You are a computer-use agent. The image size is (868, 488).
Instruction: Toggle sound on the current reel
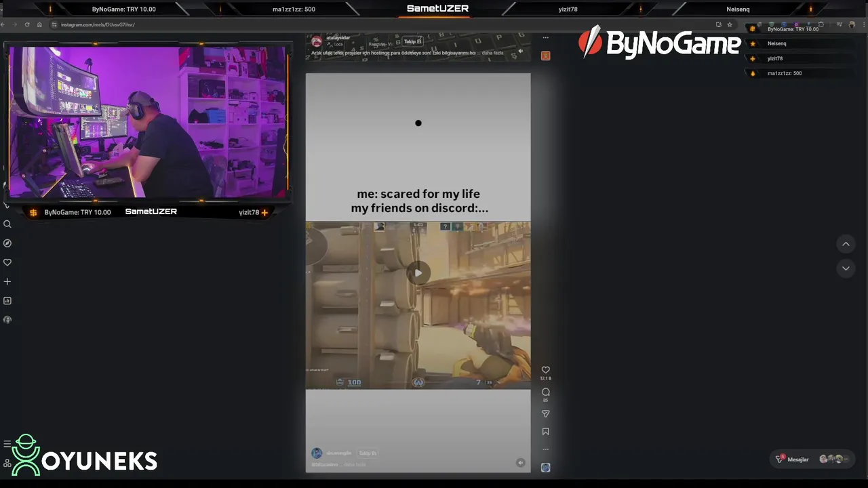(520, 463)
